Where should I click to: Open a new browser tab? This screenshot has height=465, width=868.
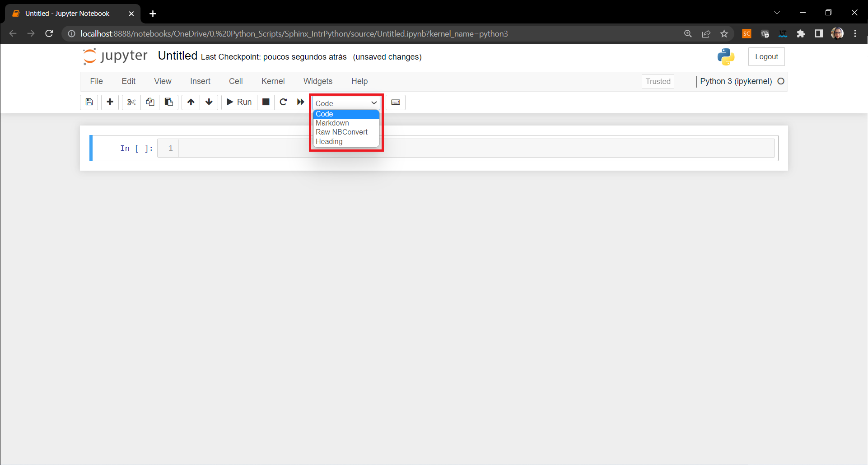coord(153,14)
